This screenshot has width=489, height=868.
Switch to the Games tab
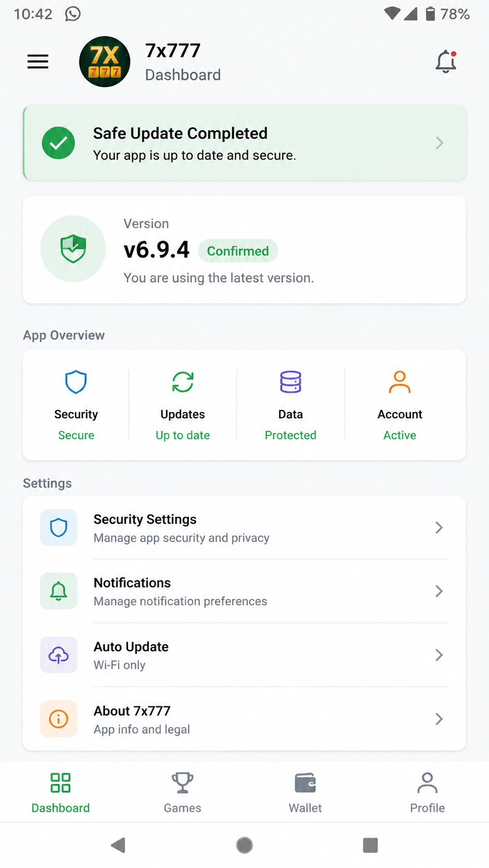click(x=182, y=793)
